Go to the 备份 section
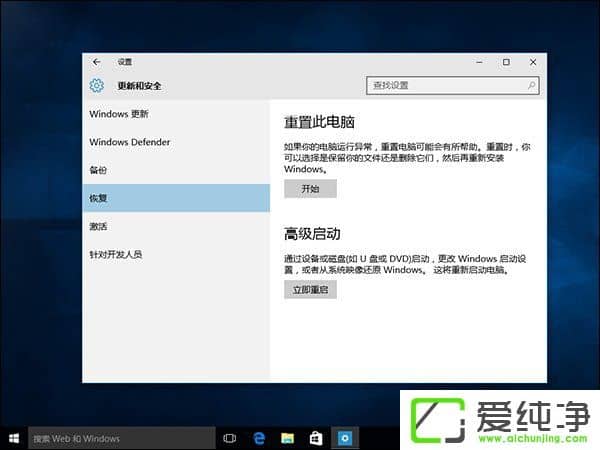The width and height of the screenshot is (600, 450). point(98,170)
